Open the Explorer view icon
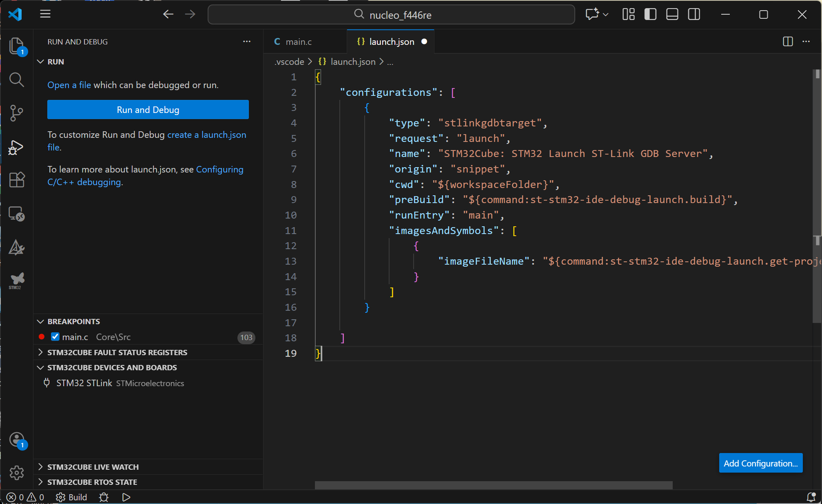 (16, 46)
